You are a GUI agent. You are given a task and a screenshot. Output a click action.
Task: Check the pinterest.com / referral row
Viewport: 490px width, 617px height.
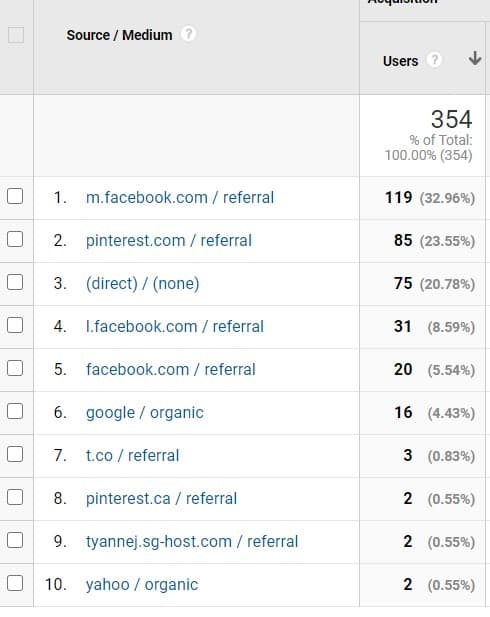15,239
